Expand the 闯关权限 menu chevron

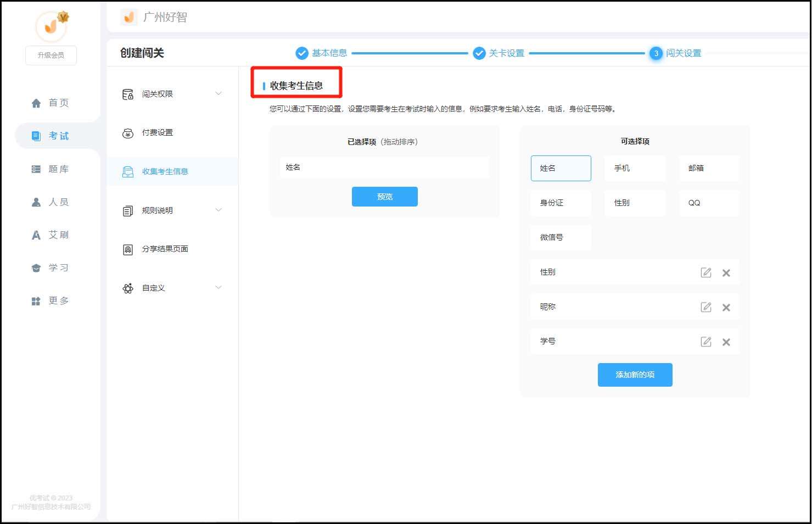click(x=219, y=93)
